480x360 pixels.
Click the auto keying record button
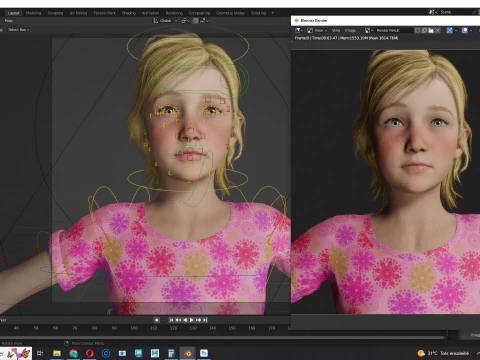tap(156, 320)
